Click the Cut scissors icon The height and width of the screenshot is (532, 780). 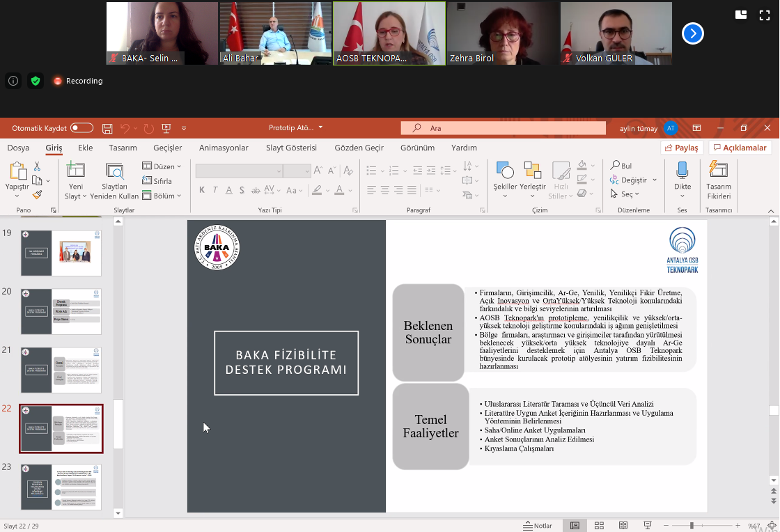37,166
